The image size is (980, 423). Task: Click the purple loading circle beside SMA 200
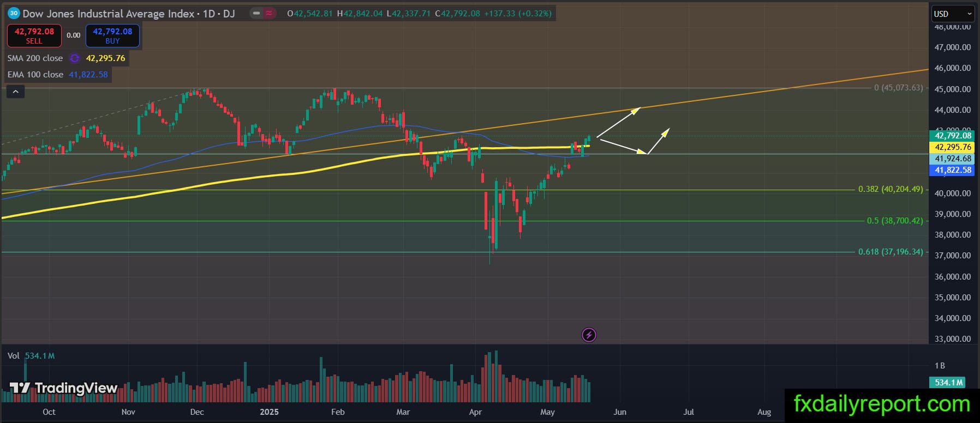point(75,58)
